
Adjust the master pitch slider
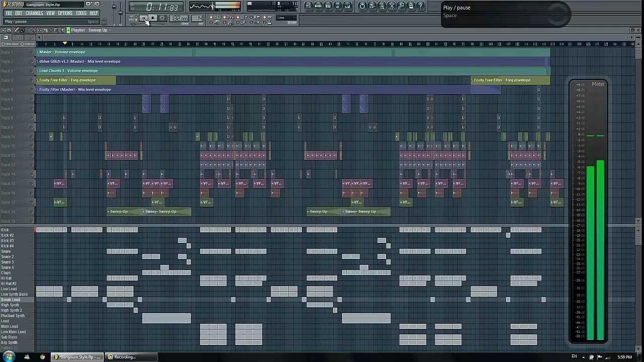click(120, 13)
